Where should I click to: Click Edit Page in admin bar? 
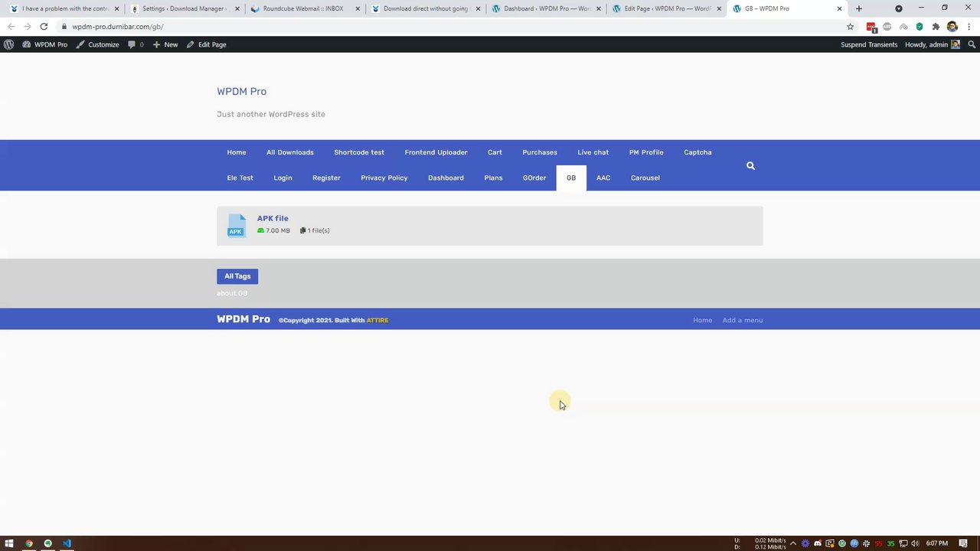coord(207,44)
